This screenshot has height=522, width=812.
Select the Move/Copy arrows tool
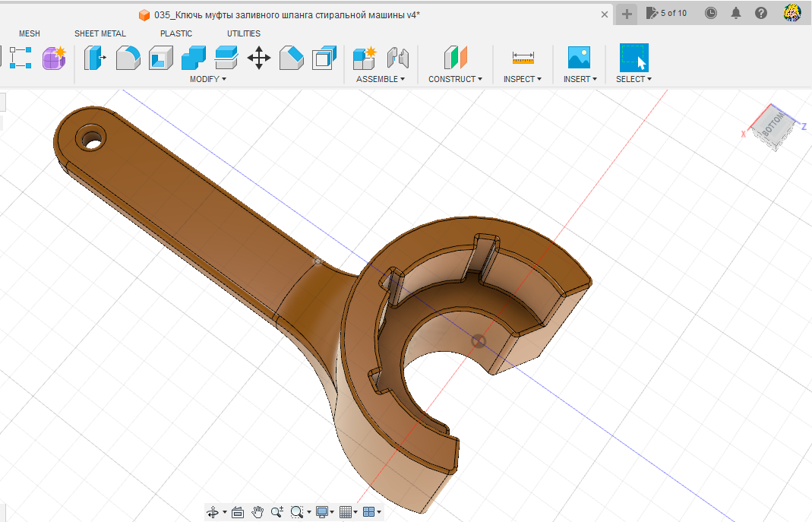259,58
